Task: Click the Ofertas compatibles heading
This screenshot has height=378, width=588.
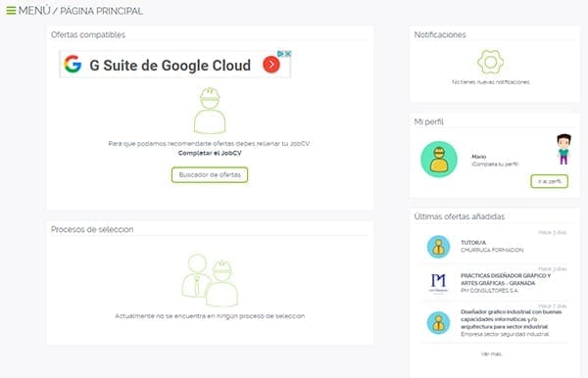Action: [88, 35]
